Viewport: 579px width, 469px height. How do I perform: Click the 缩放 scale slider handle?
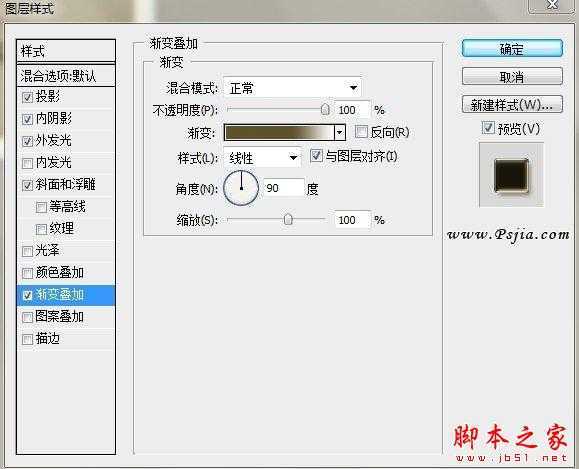coord(288,219)
